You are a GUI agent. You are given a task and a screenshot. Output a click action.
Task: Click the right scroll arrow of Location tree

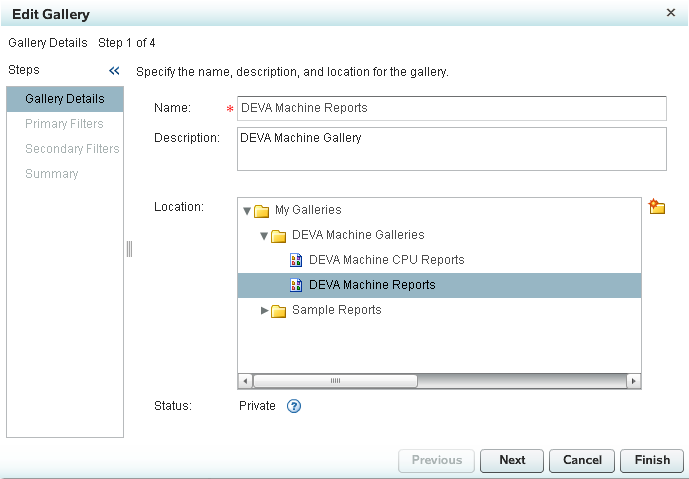click(x=633, y=381)
